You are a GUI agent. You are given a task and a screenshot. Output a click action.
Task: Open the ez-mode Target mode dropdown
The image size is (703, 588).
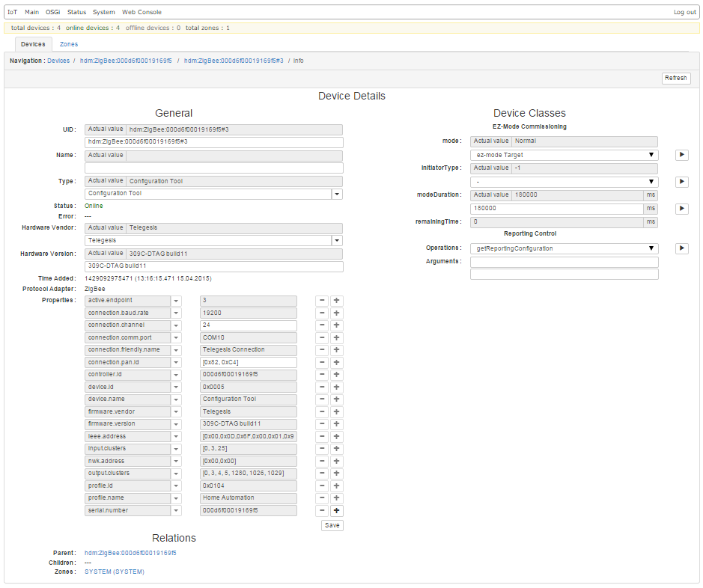[564, 155]
